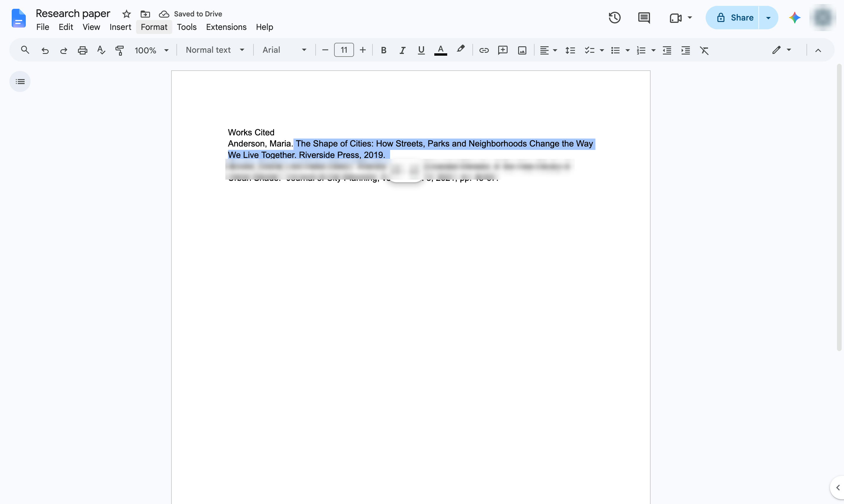This screenshot has height=504, width=844.
Task: Star the Research paper document
Action: click(126, 14)
